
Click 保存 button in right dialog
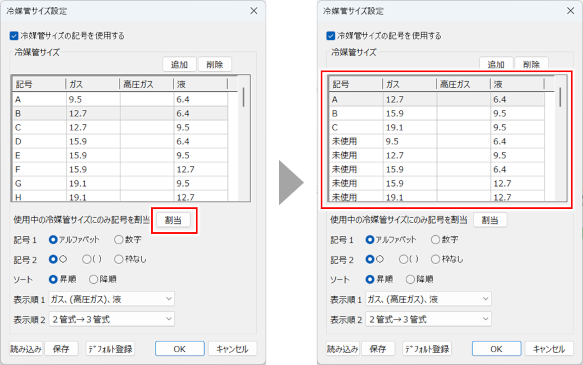click(x=378, y=349)
